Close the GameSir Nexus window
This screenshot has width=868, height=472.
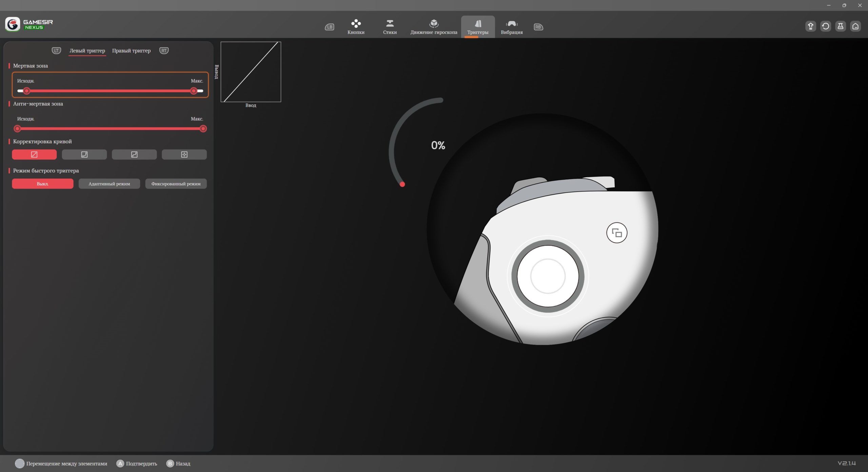860,5
